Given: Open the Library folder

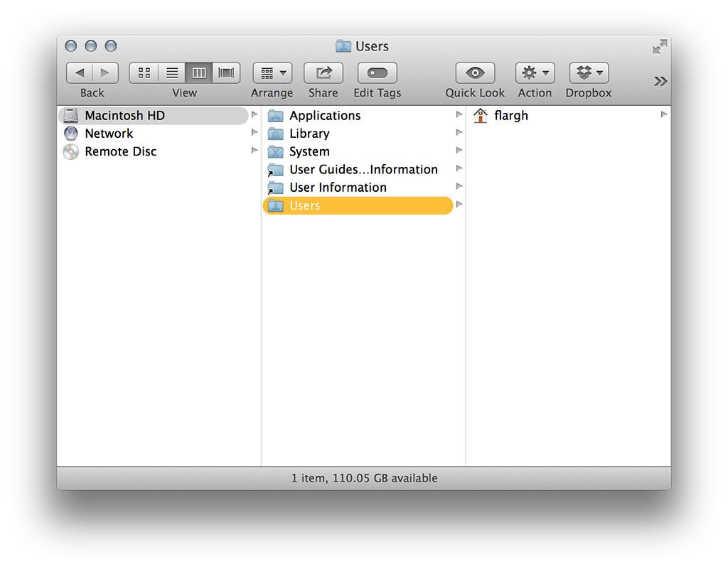Looking at the screenshot, I should click(309, 134).
